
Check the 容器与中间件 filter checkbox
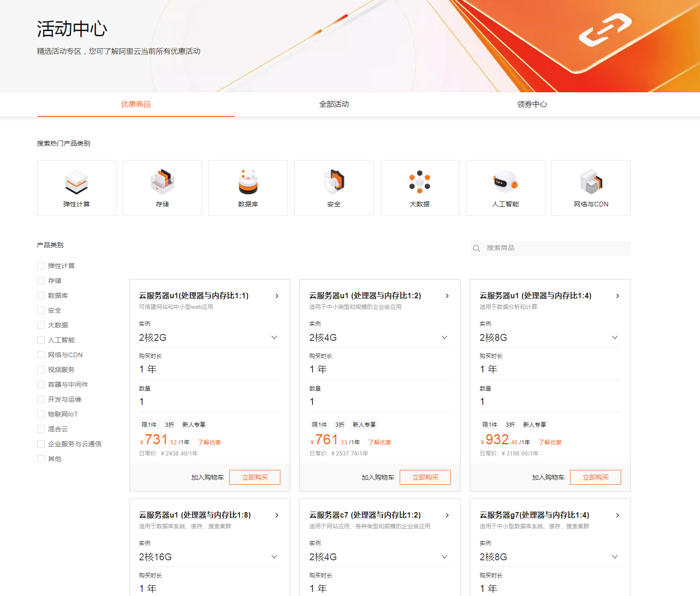pos(41,385)
